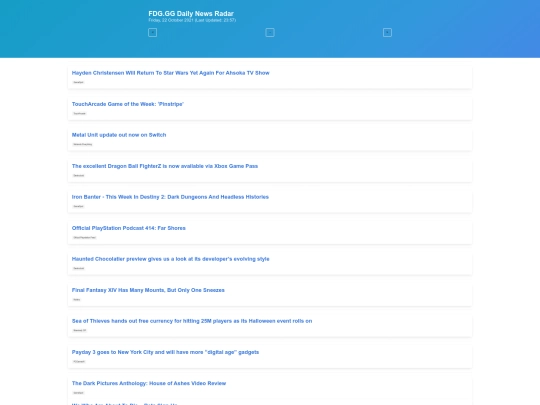Open the Metal Unit update on Switch article

(x=119, y=135)
